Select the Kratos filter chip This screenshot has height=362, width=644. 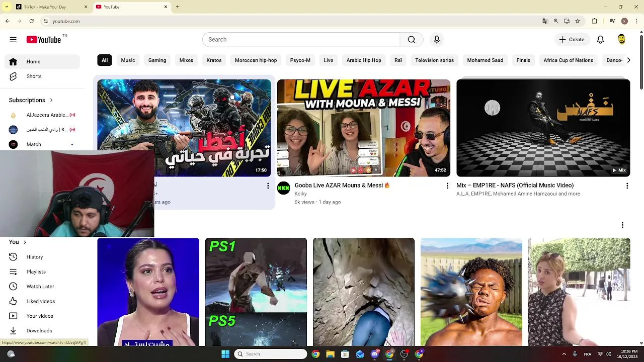pos(214,60)
